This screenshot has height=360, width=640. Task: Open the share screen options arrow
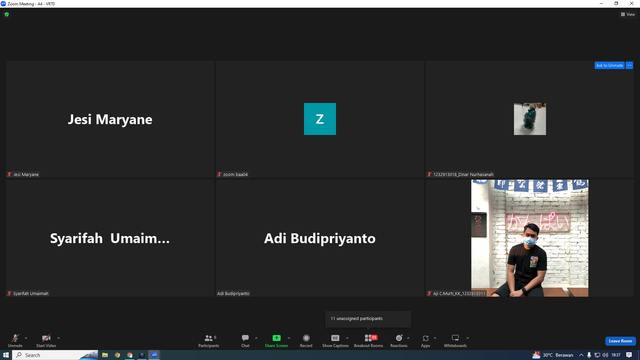pyautogui.click(x=289, y=338)
